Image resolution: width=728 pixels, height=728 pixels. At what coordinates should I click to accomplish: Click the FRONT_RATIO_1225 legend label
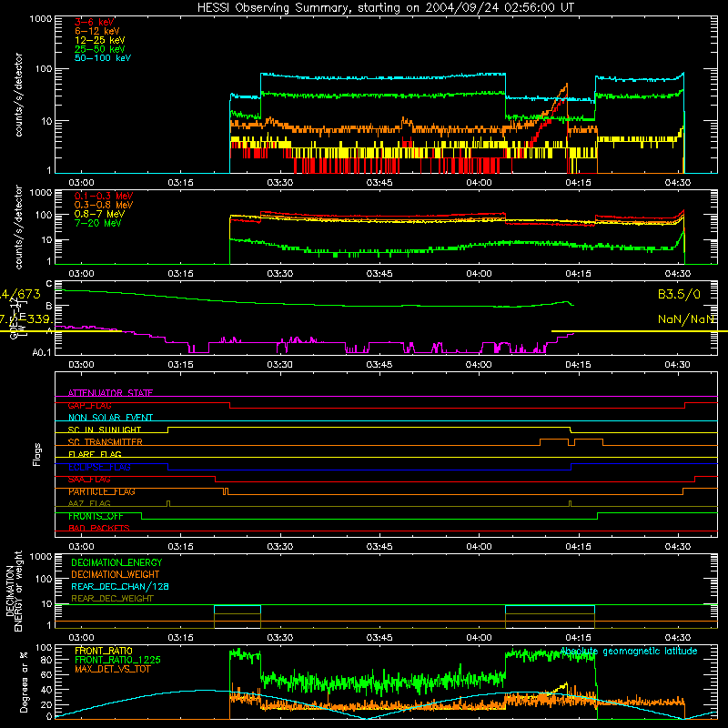117,660
